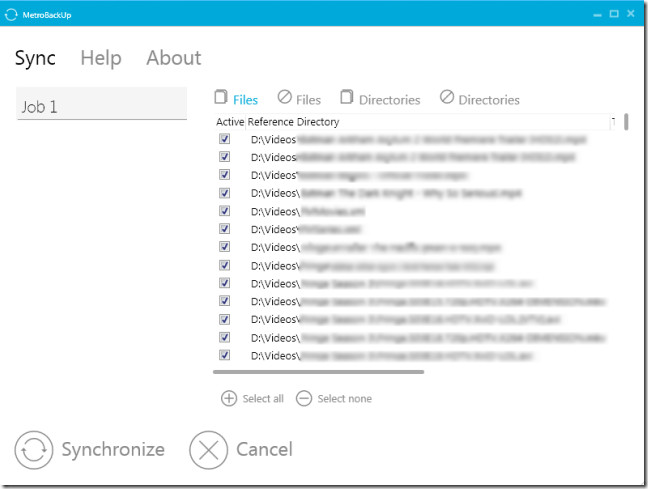Click Select none with minus icon
The image size is (648, 489).
334,398
